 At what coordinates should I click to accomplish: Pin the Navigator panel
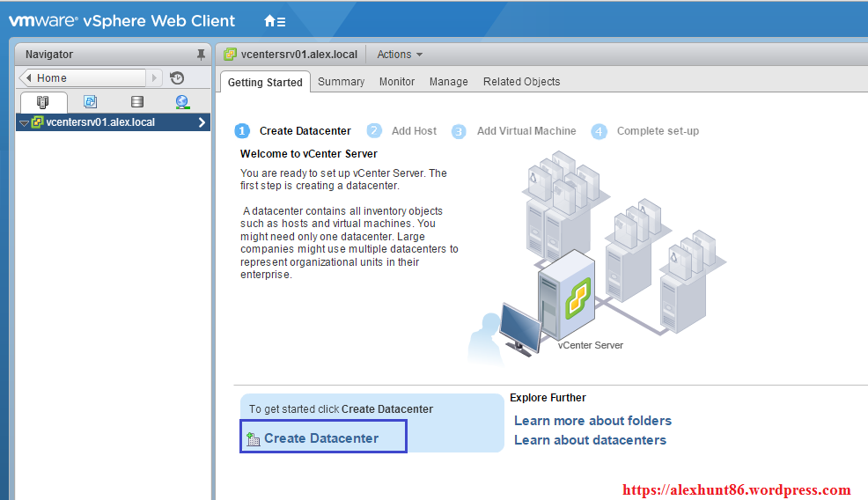(x=201, y=55)
